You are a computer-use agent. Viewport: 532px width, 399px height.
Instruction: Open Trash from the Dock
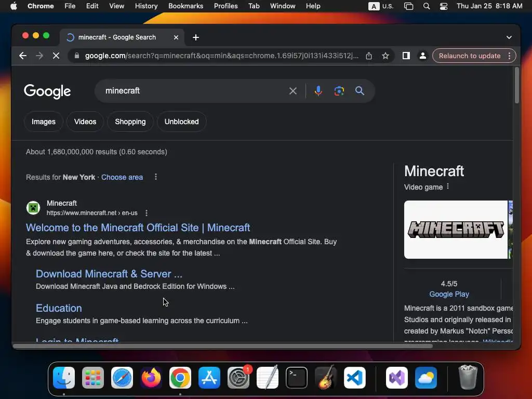point(468,377)
